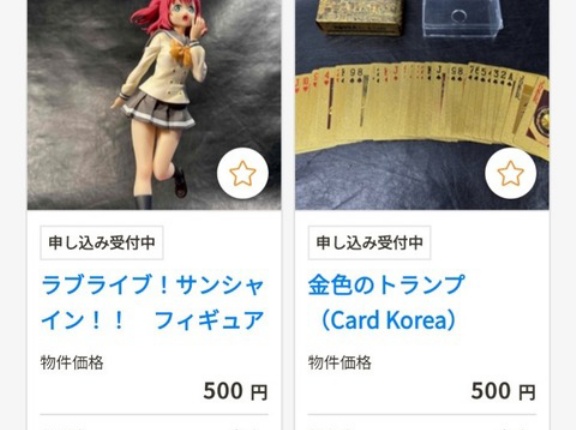The height and width of the screenshot is (430, 576).
Task: Select 申し込み受付中 badge on figure listing
Action: pos(102,243)
